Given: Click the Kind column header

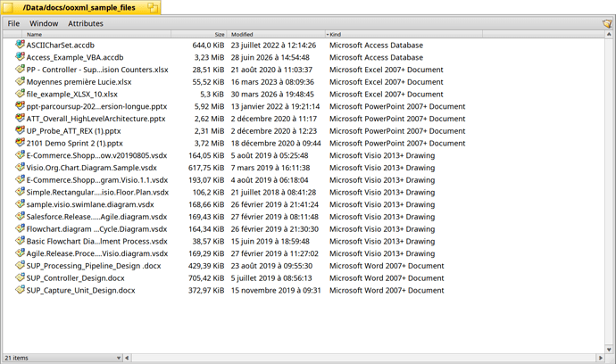Looking at the screenshot, I should pos(404,34).
